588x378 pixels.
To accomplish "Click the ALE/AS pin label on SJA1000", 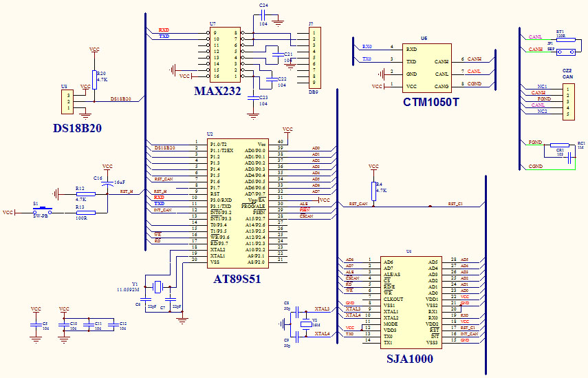I will (x=392, y=275).
